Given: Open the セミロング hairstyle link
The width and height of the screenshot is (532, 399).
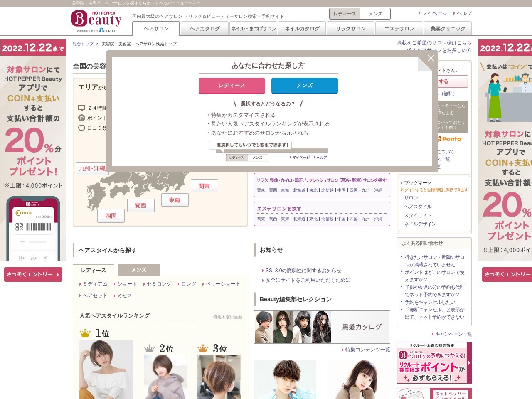Looking at the screenshot, I should point(159,284).
